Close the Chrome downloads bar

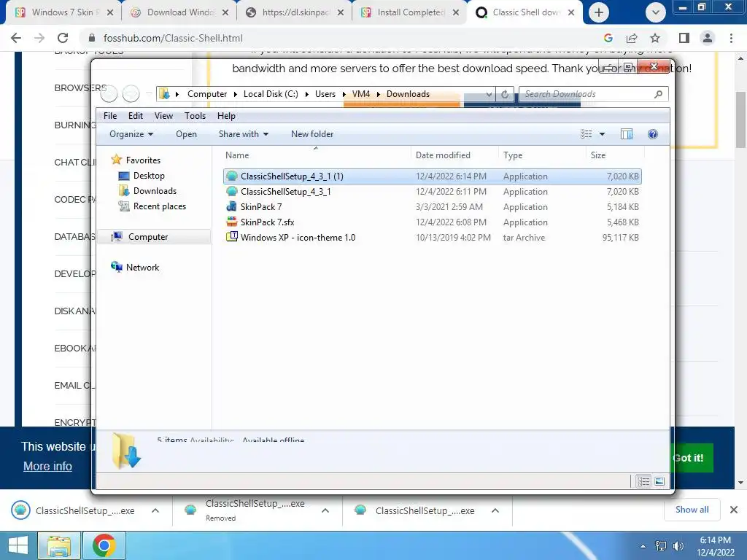(734, 510)
